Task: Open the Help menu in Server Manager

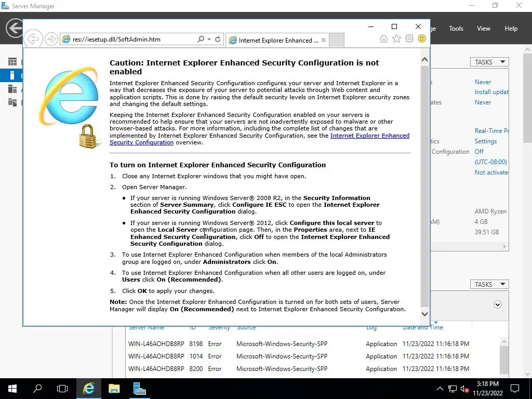Action: tap(511, 29)
